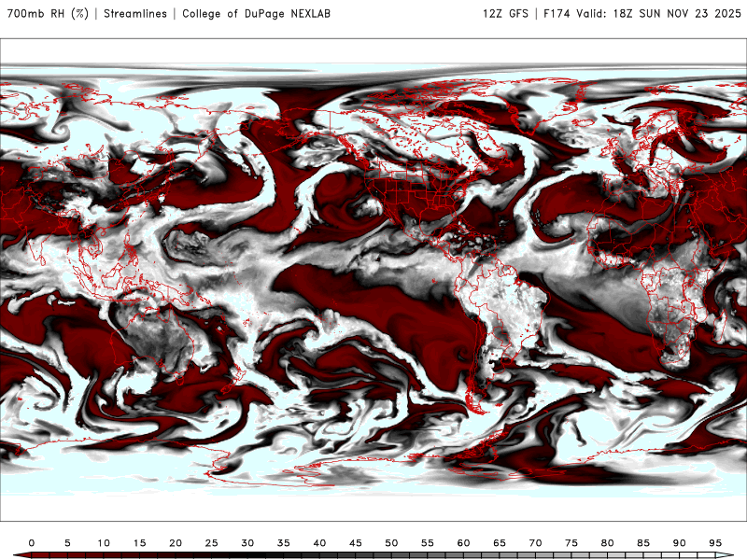Click the "60" label on color scale
The image size is (747, 560).
(x=463, y=543)
